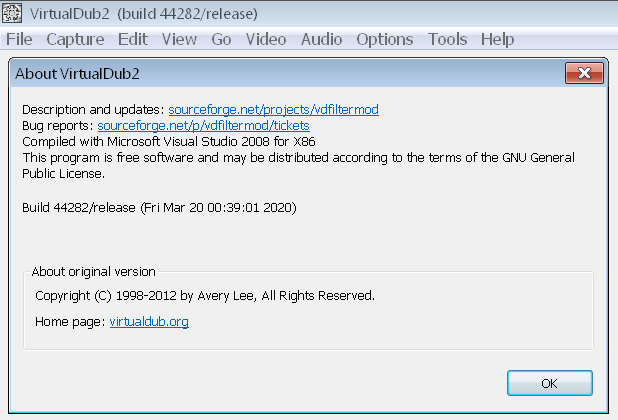The width and height of the screenshot is (618, 420).
Task: Click the Go menu item
Action: point(221,40)
